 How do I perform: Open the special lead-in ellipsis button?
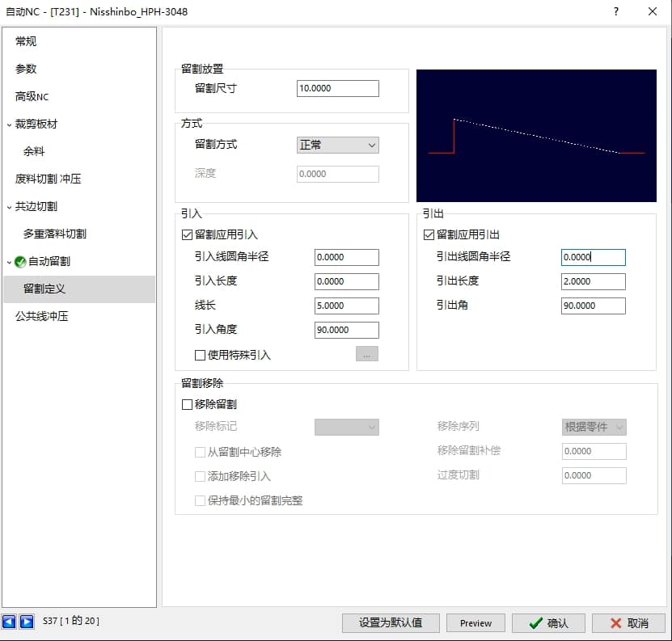pyautogui.click(x=366, y=354)
